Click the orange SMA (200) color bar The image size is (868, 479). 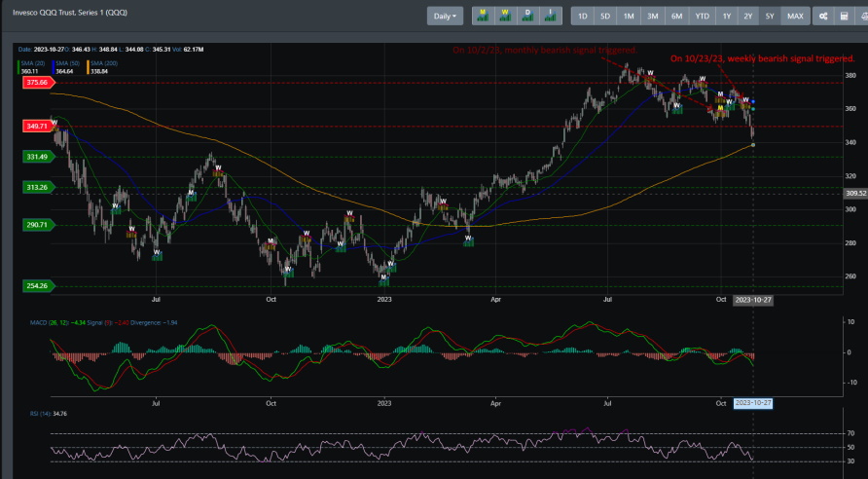pyautogui.click(x=89, y=67)
